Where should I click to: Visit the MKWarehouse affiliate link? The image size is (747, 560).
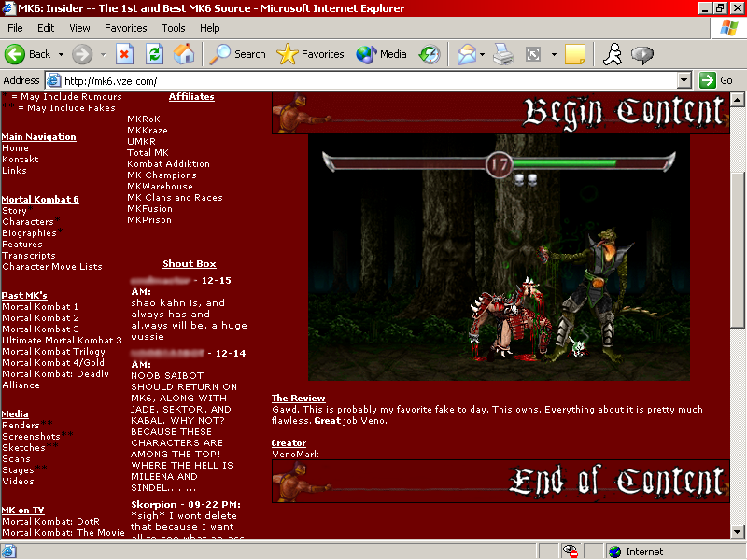tap(160, 186)
